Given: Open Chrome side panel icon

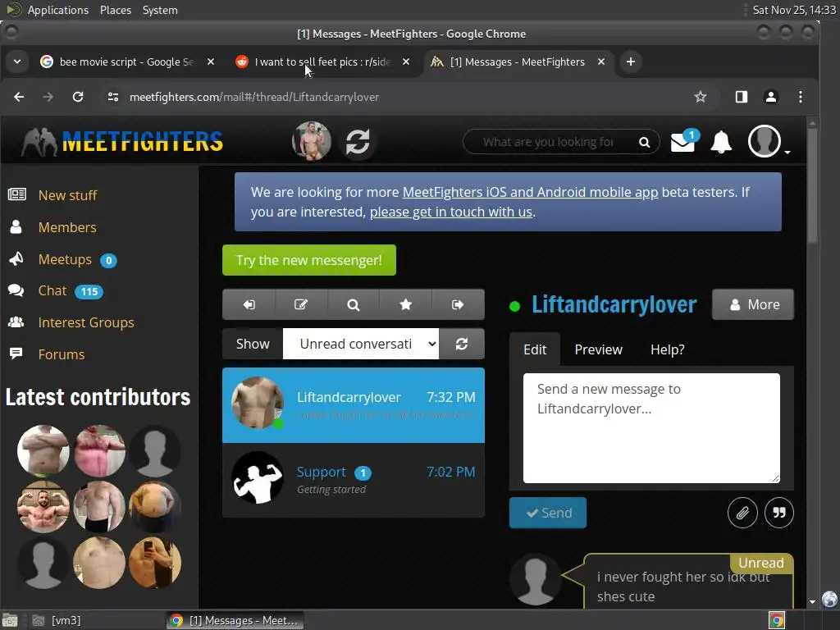Looking at the screenshot, I should coord(742,97).
